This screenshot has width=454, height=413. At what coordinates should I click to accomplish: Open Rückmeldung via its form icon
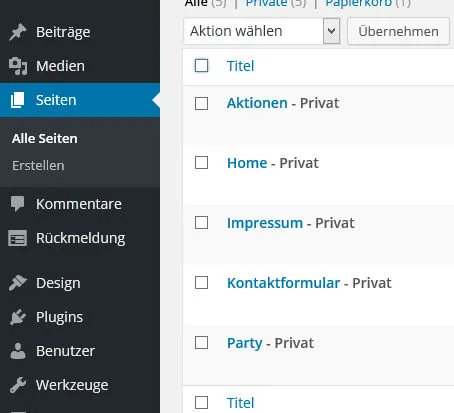point(17,238)
